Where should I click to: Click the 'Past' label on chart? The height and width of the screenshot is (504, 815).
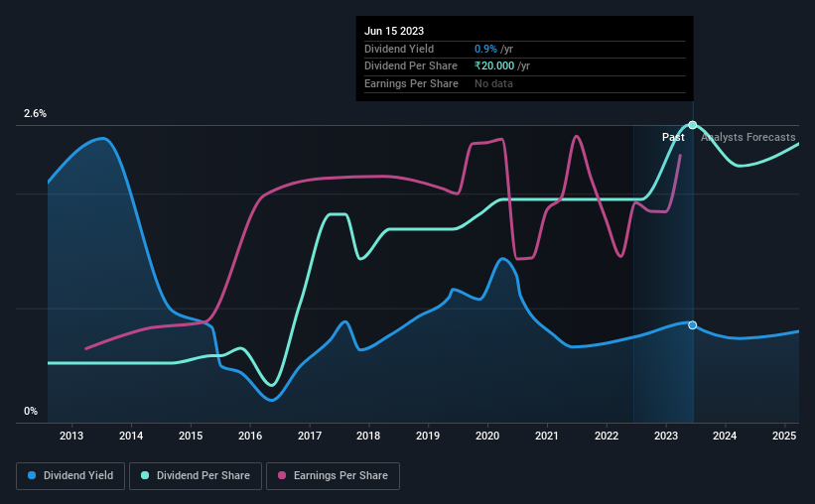(673, 137)
